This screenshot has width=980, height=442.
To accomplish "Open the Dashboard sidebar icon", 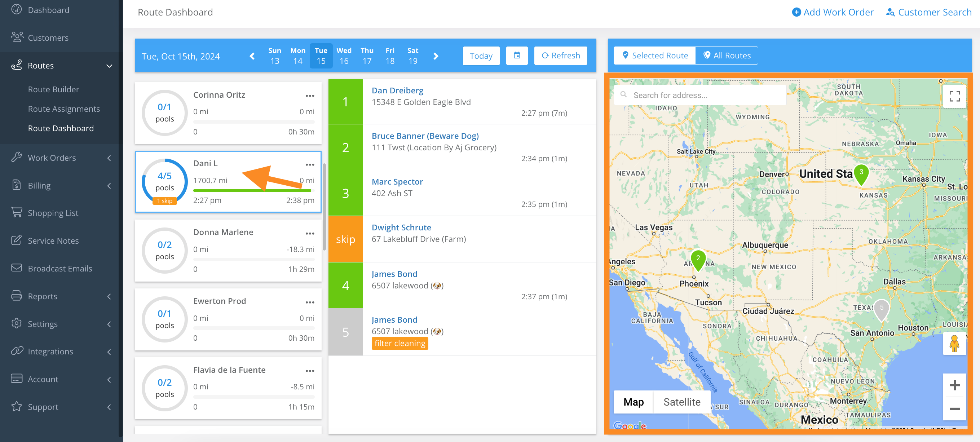I will (16, 9).
